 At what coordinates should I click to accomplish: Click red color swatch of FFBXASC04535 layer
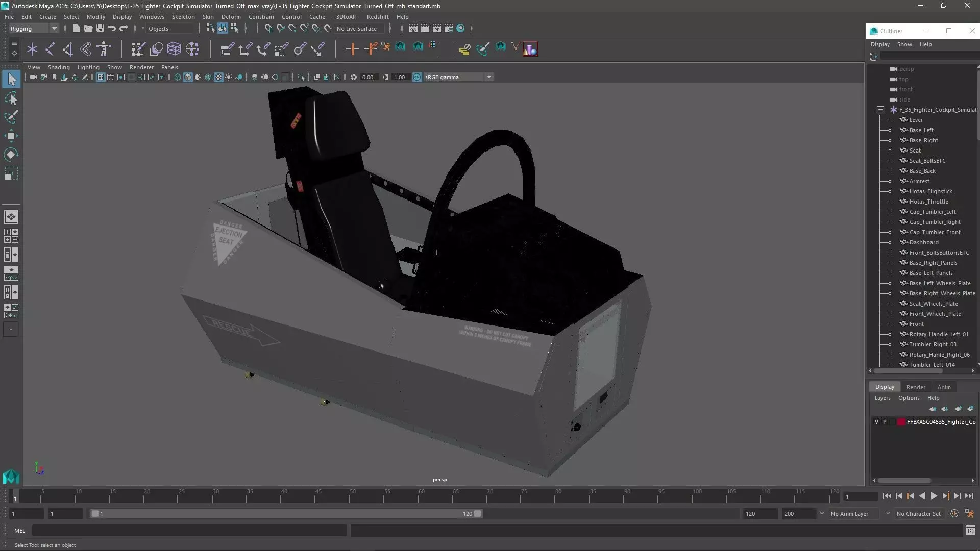coord(901,422)
